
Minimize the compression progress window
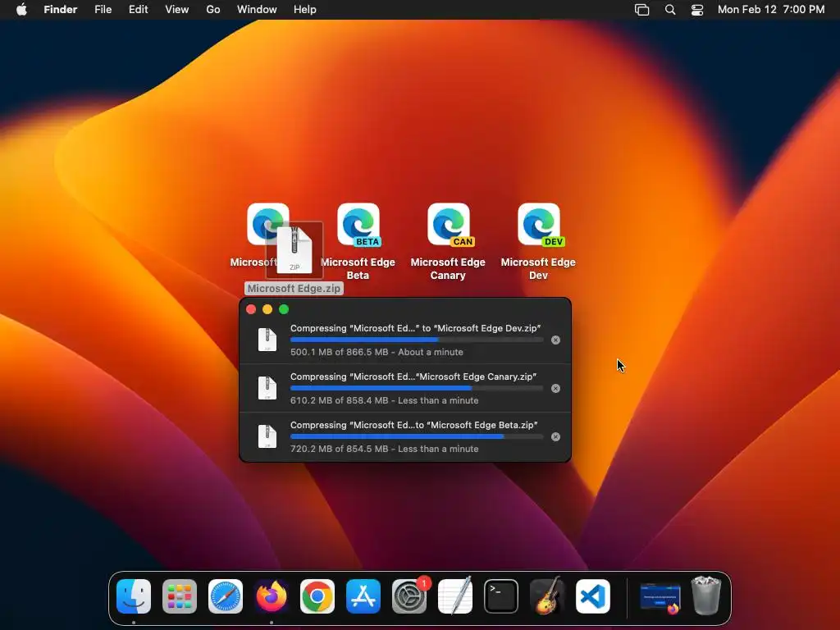[267, 309]
